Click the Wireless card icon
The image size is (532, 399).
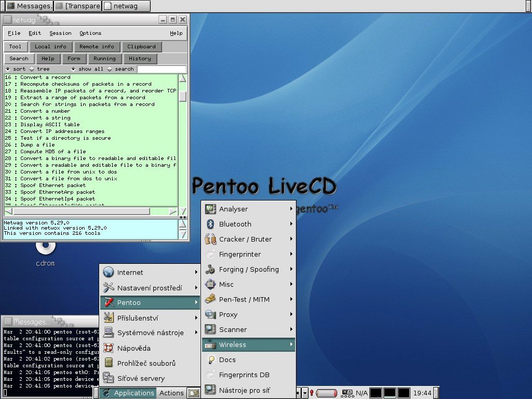tap(210, 345)
